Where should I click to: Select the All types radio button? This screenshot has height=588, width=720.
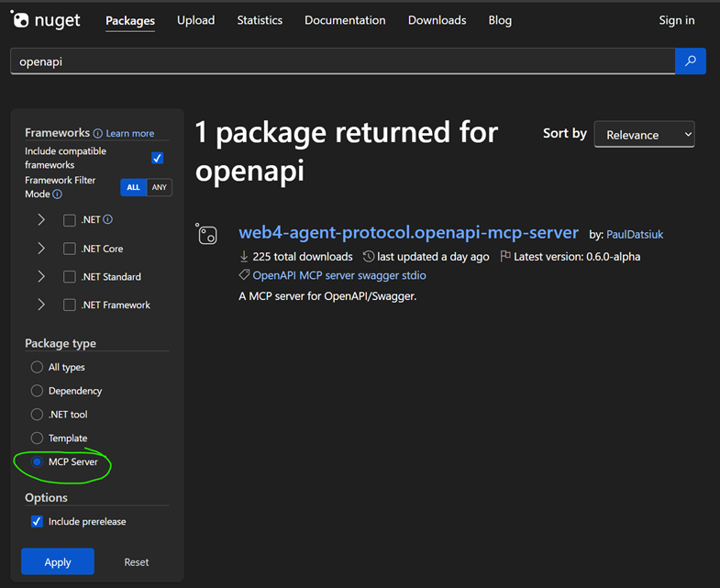37,367
